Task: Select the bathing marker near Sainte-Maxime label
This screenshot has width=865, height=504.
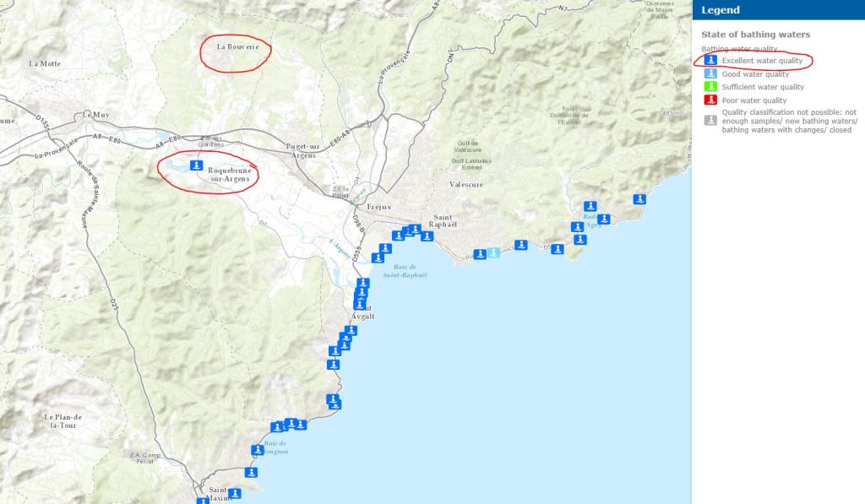Action: 235,493
